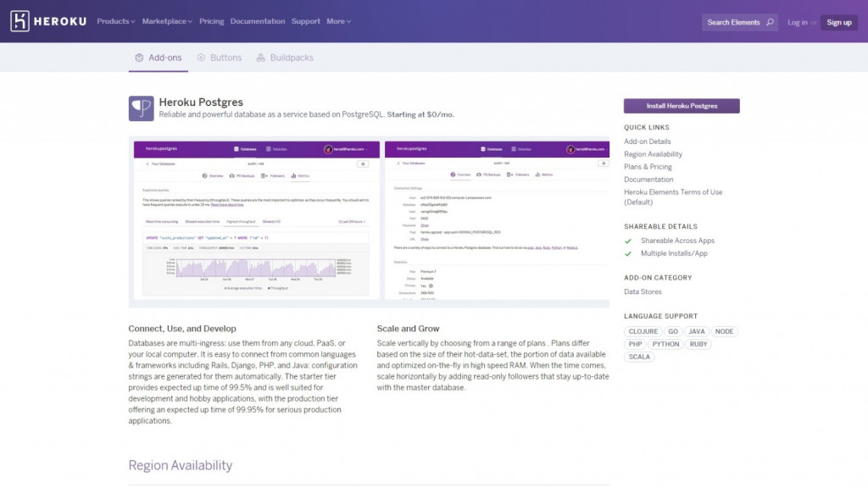Open the Pricing menu item
868x488 pixels.
tap(211, 21)
